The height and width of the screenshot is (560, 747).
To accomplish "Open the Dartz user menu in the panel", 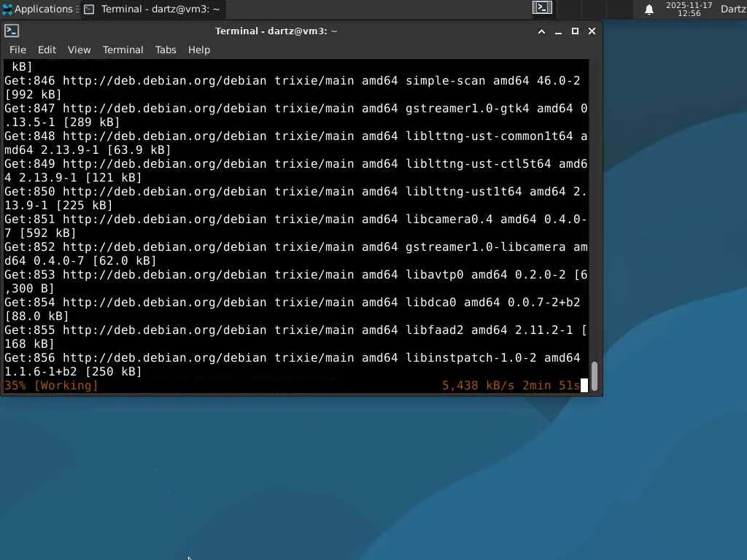I will click(x=733, y=9).
